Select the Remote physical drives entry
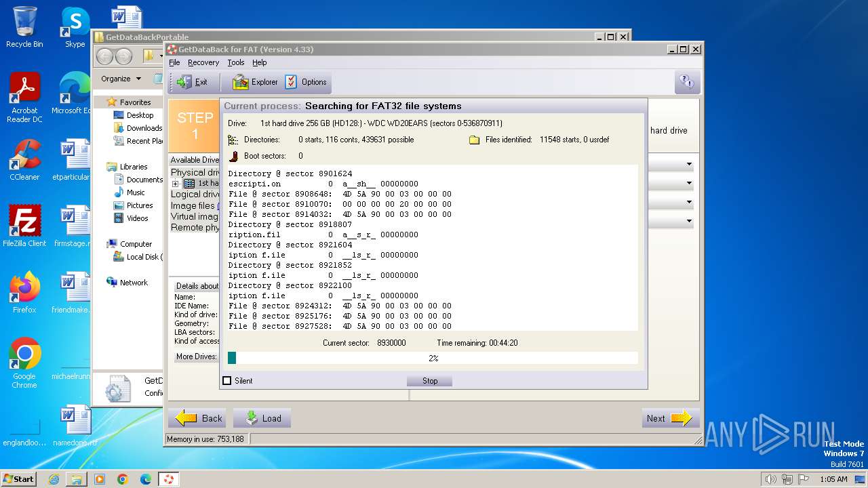The height and width of the screenshot is (488, 868). point(195,227)
